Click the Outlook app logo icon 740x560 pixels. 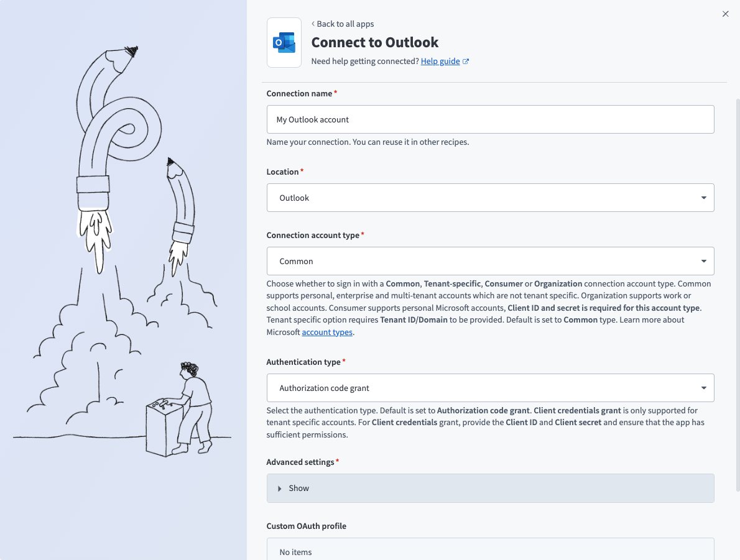pyautogui.click(x=284, y=42)
